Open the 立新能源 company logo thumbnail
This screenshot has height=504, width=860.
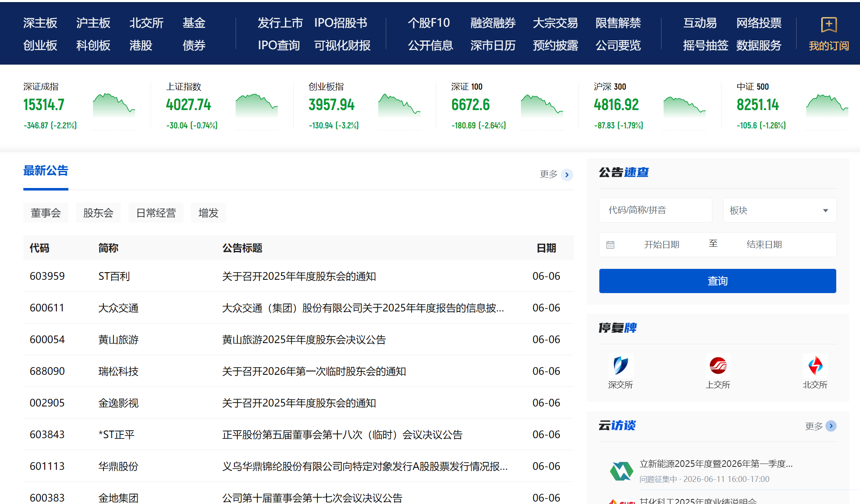(621, 471)
